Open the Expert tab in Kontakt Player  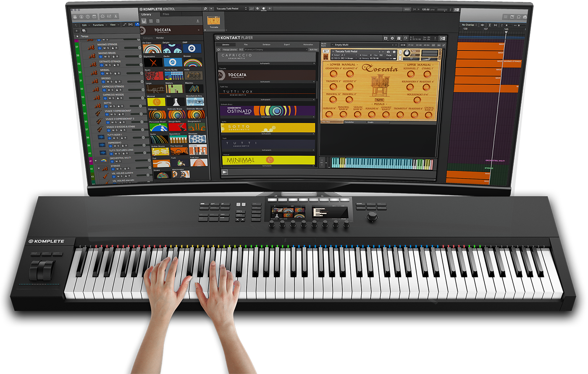(287, 44)
